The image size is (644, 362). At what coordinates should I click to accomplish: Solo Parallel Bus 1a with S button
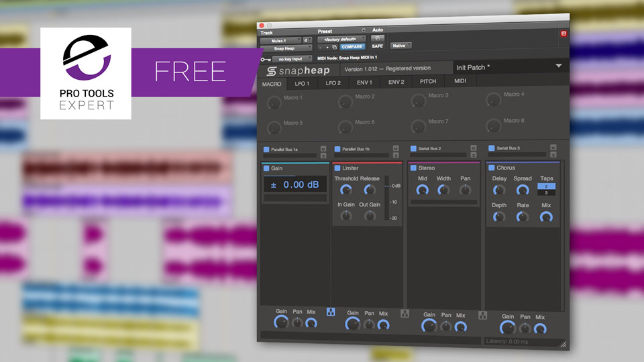click(323, 156)
